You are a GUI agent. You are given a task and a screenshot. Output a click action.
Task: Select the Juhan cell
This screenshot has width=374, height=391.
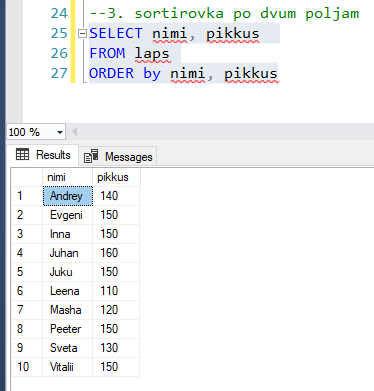pyautogui.click(x=68, y=253)
